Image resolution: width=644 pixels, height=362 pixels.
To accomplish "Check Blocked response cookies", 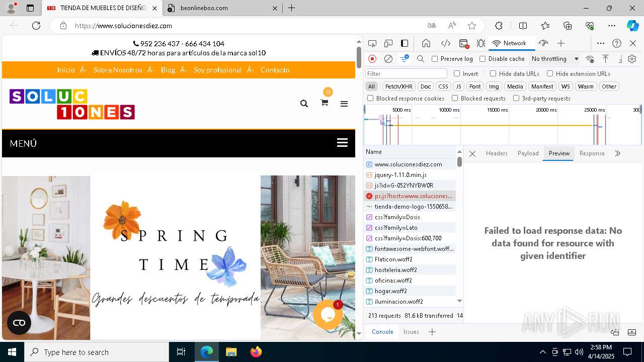I will [x=370, y=99].
